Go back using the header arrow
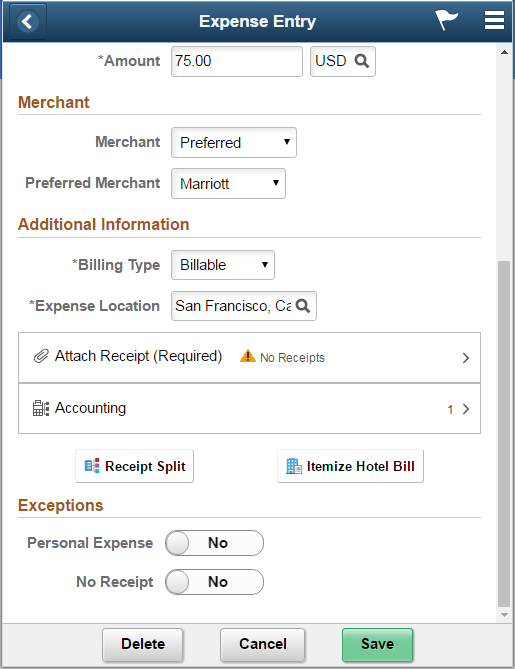The height and width of the screenshot is (669, 515). 28,21
